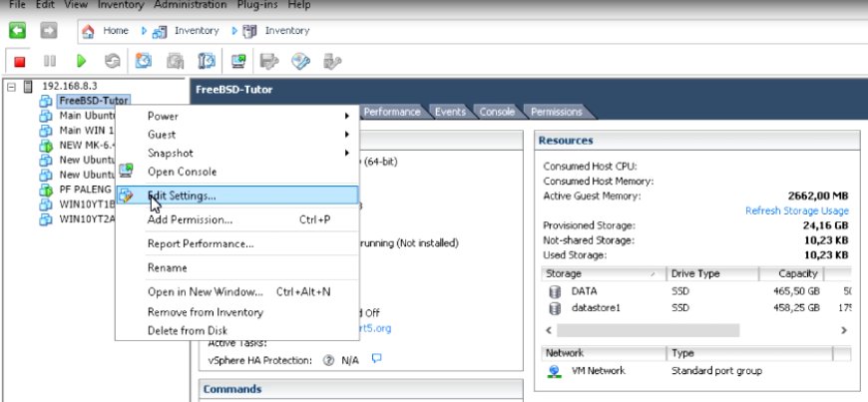
Task: Sort by the Drive Type column header
Action: tap(712, 273)
